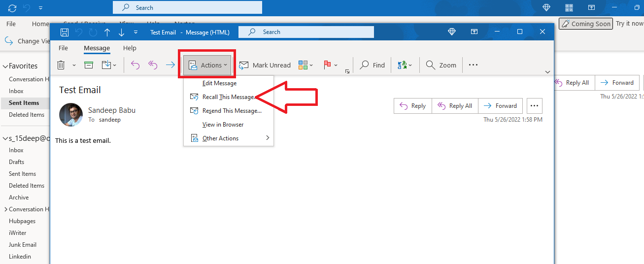Click the message window Search box
The height and width of the screenshot is (264, 644).
tap(306, 32)
